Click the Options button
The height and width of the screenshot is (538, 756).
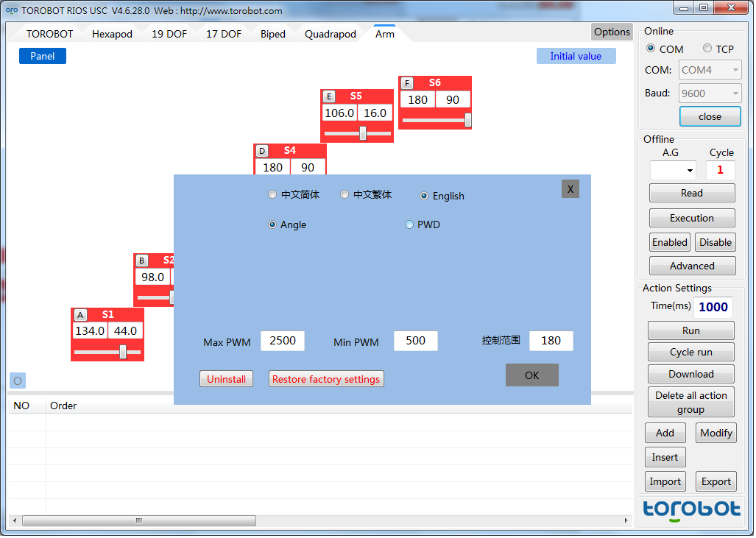(x=612, y=32)
